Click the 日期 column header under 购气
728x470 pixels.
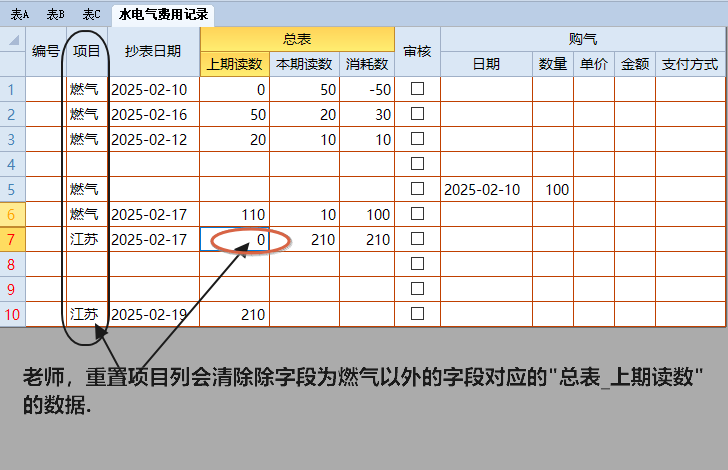click(486, 64)
